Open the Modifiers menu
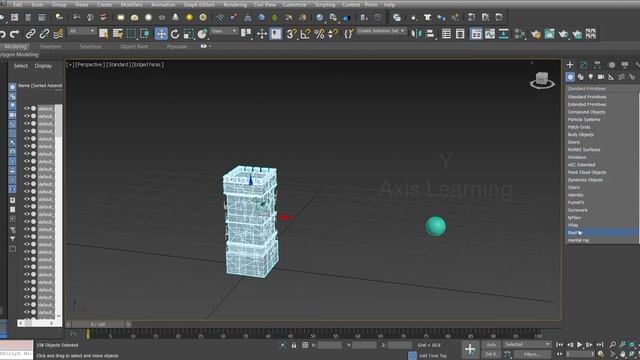The width and height of the screenshot is (640, 360). 131,4
